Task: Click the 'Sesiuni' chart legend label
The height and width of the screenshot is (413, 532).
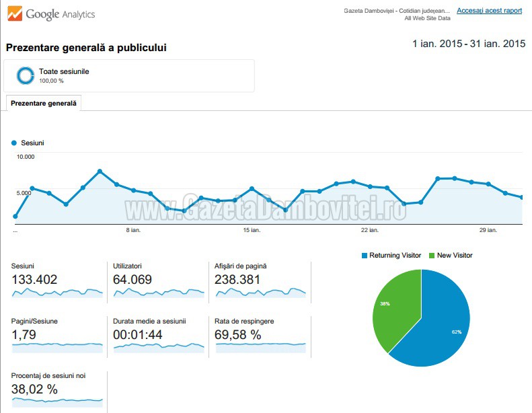Action: 32,143
